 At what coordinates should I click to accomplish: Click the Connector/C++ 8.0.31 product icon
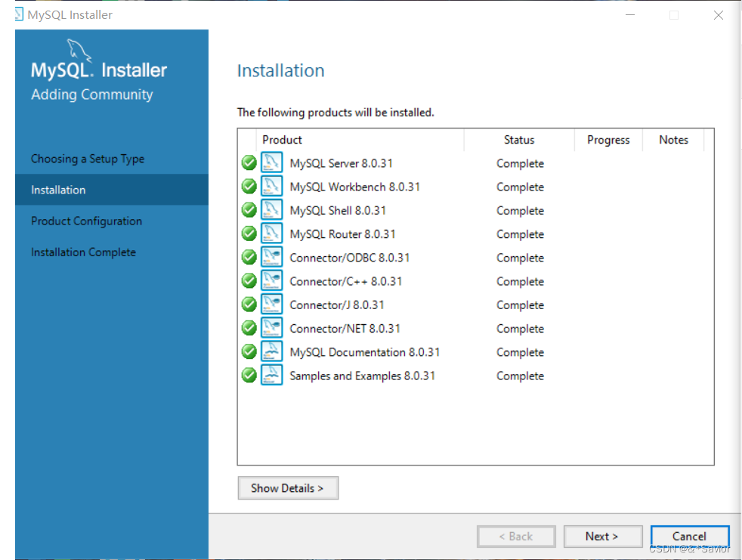click(271, 280)
